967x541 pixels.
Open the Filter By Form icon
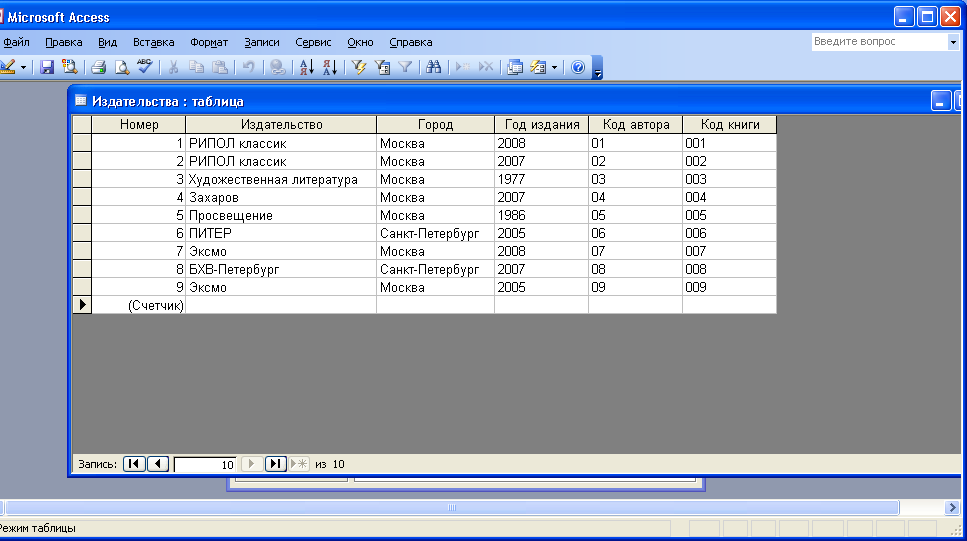[x=382, y=67]
